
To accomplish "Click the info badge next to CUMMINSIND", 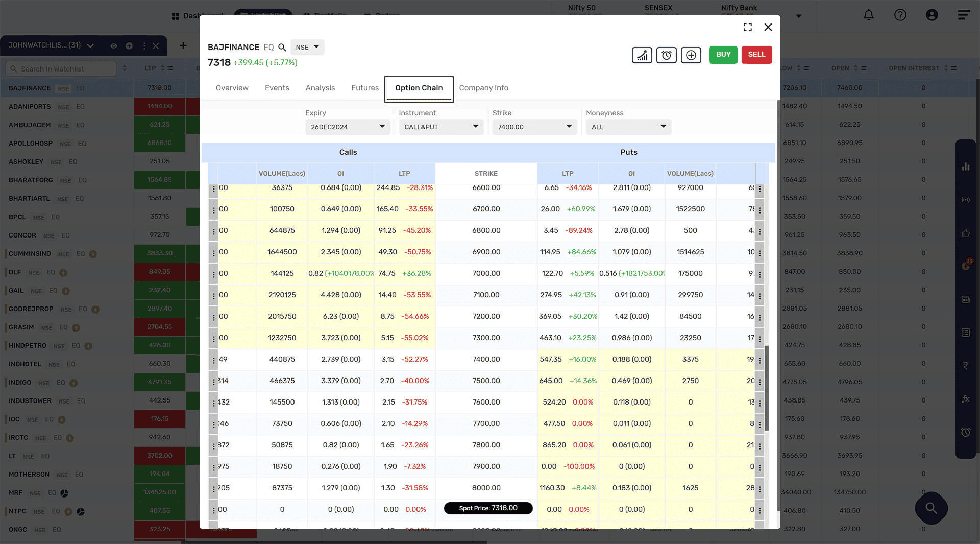I will click(93, 254).
